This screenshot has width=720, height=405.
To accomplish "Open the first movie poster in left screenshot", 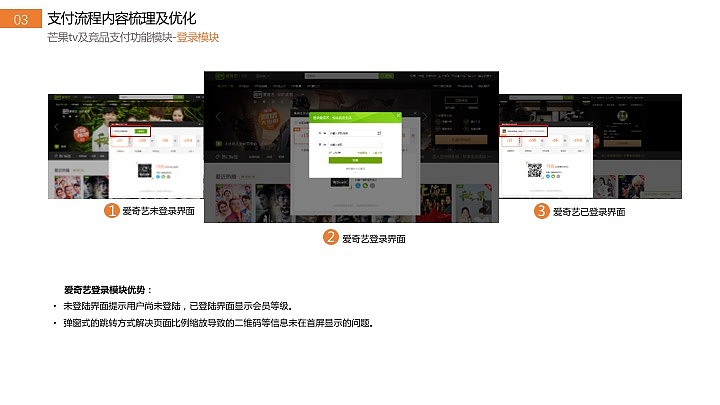I will click(68, 187).
